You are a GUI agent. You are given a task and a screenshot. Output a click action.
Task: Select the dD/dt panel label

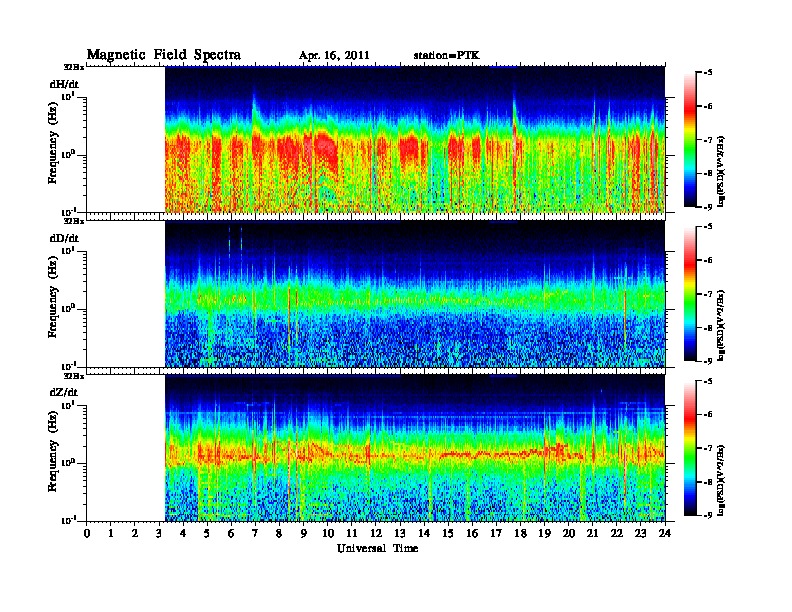[64, 238]
